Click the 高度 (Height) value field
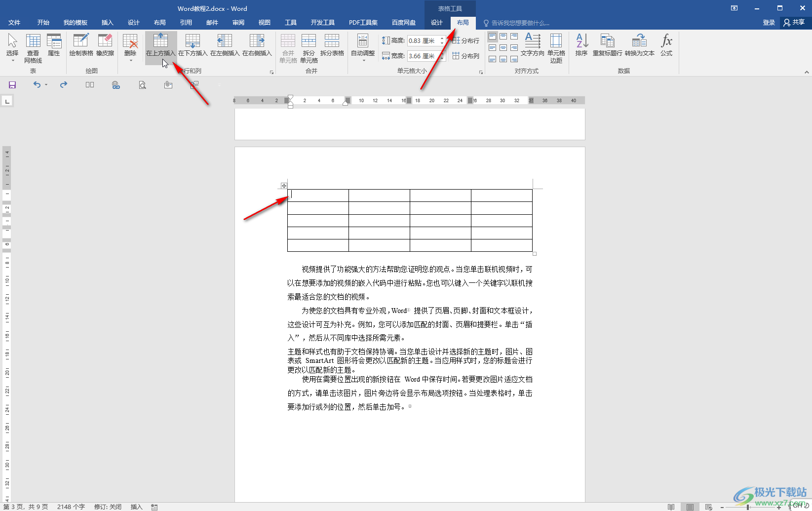 (x=423, y=41)
